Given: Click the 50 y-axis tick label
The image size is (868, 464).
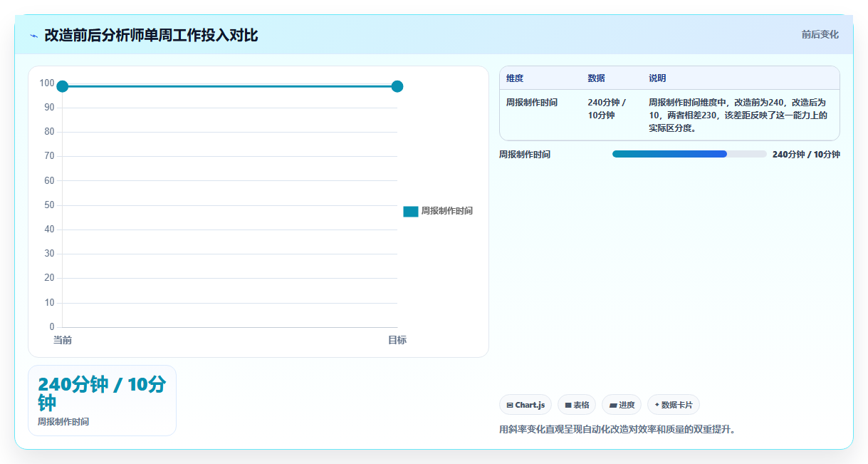Looking at the screenshot, I should 49,205.
